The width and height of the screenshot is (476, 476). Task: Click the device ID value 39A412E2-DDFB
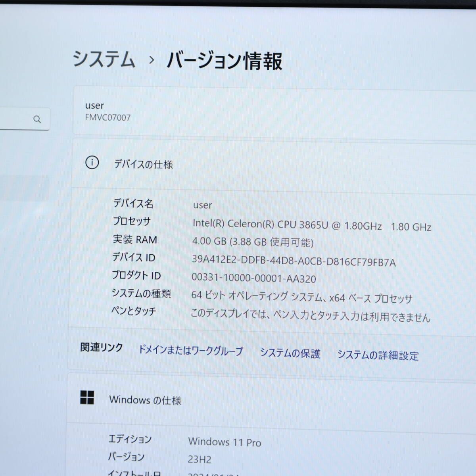(294, 261)
